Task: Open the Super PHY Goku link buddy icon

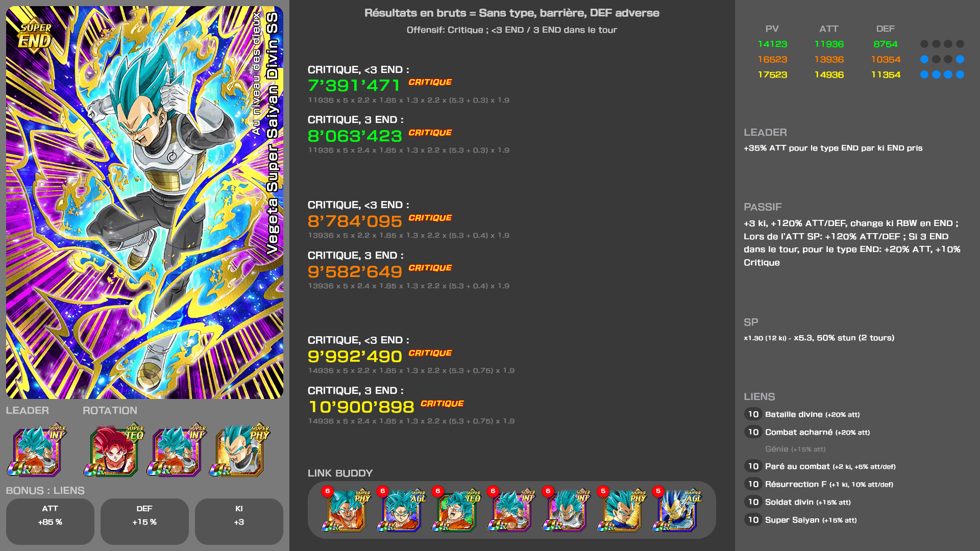Action: coord(346,510)
